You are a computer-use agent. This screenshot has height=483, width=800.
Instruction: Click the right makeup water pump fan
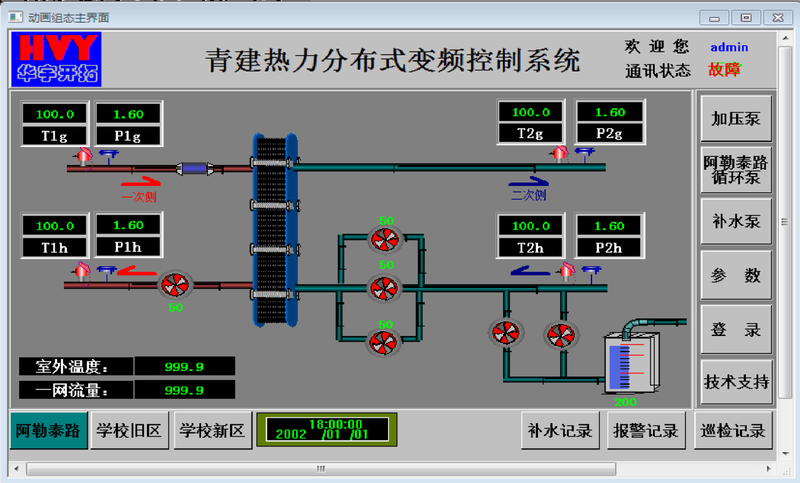561,335
